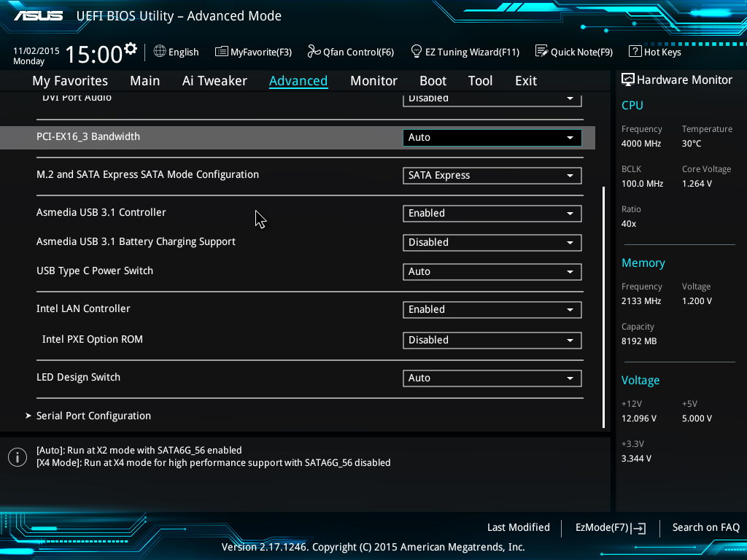Open Asmedia USB 3.1 Battery Charging dropdown
The width and height of the screenshot is (747, 560).
pos(492,242)
